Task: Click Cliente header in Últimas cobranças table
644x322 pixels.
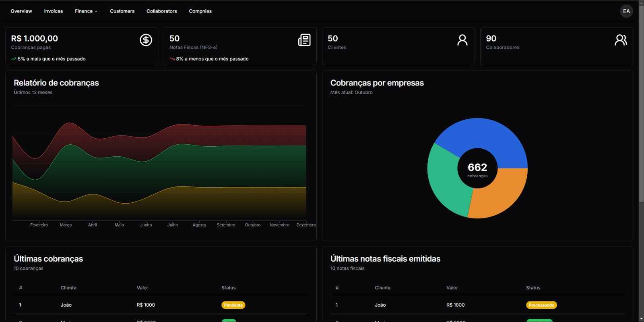Action: (68, 288)
